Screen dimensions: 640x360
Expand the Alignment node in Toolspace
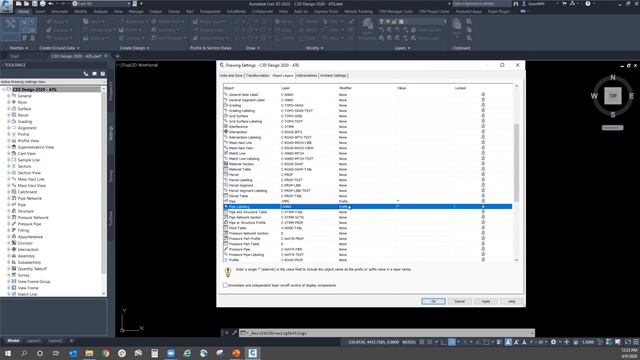(x=9, y=128)
